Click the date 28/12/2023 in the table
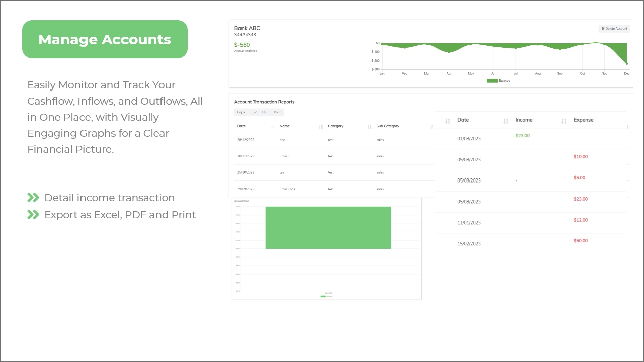The image size is (644, 362). pyautogui.click(x=246, y=140)
